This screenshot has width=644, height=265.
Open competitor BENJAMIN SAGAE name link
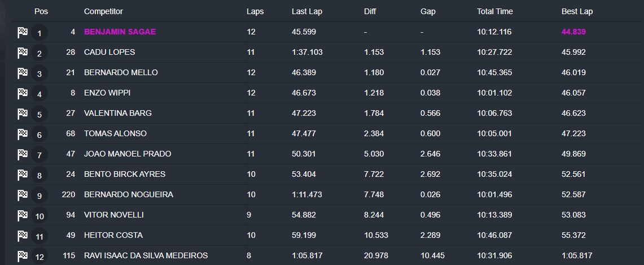click(x=120, y=32)
